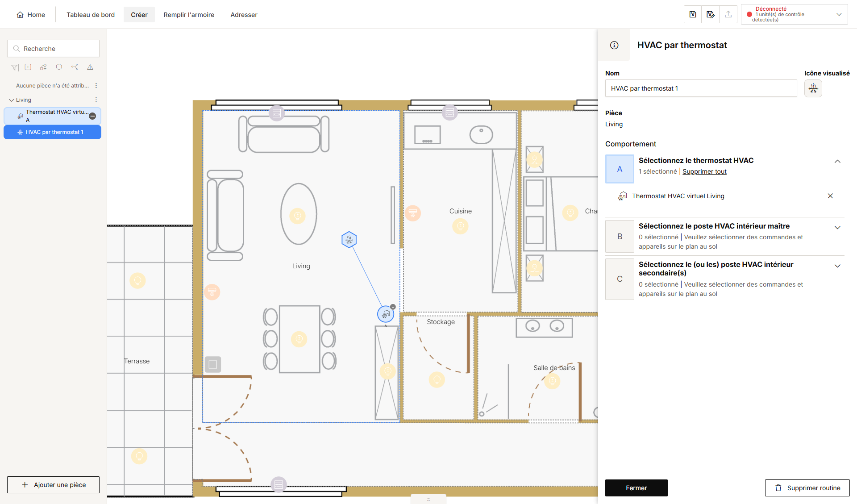Viewport: 857px width, 504px height.
Task: Collapse section A Sélectionnez le thermostat HVAC
Action: [837, 161]
